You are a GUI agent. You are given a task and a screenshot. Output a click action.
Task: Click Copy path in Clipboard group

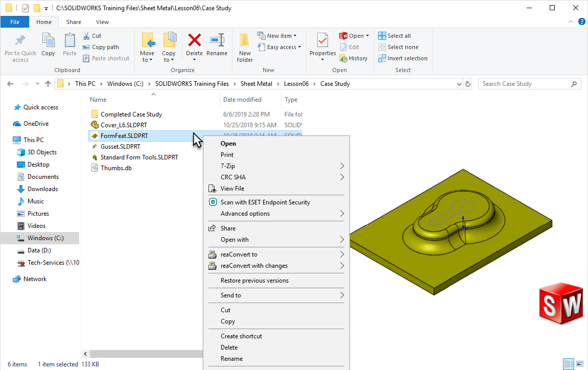[x=101, y=47]
